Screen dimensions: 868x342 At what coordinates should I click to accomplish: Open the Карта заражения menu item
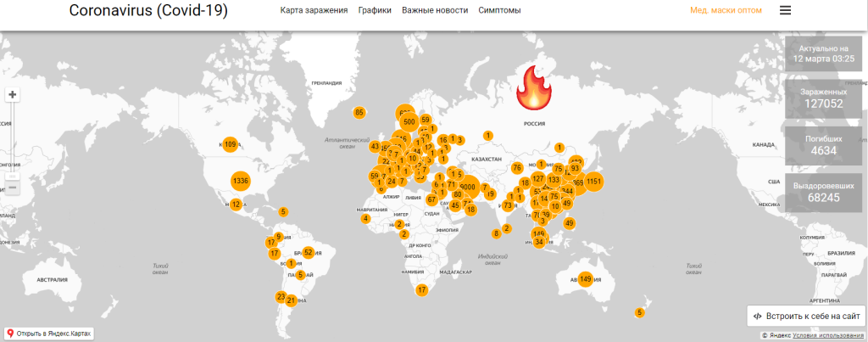[314, 11]
